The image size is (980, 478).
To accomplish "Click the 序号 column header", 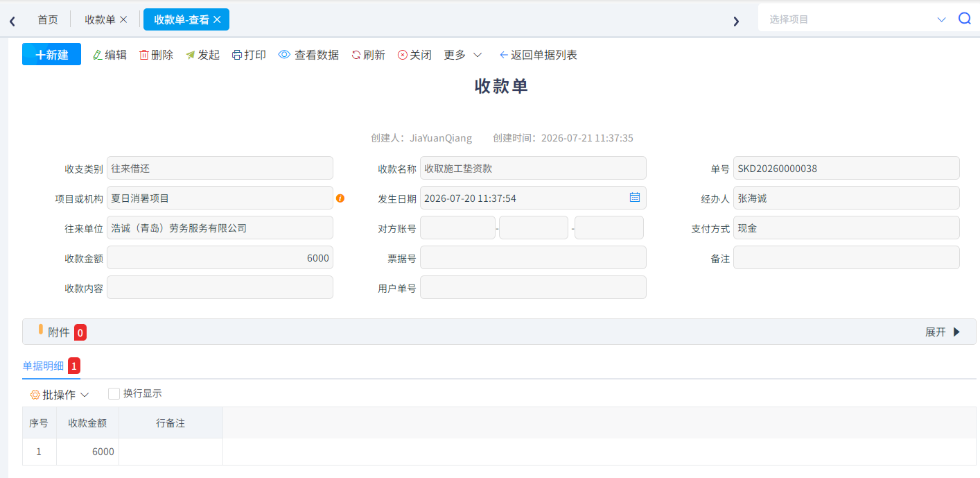I will (39, 422).
